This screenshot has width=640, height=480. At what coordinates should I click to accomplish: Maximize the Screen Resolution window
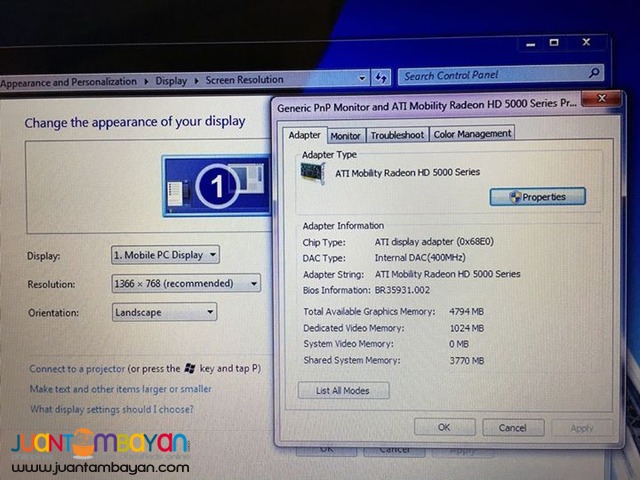pyautogui.click(x=554, y=42)
